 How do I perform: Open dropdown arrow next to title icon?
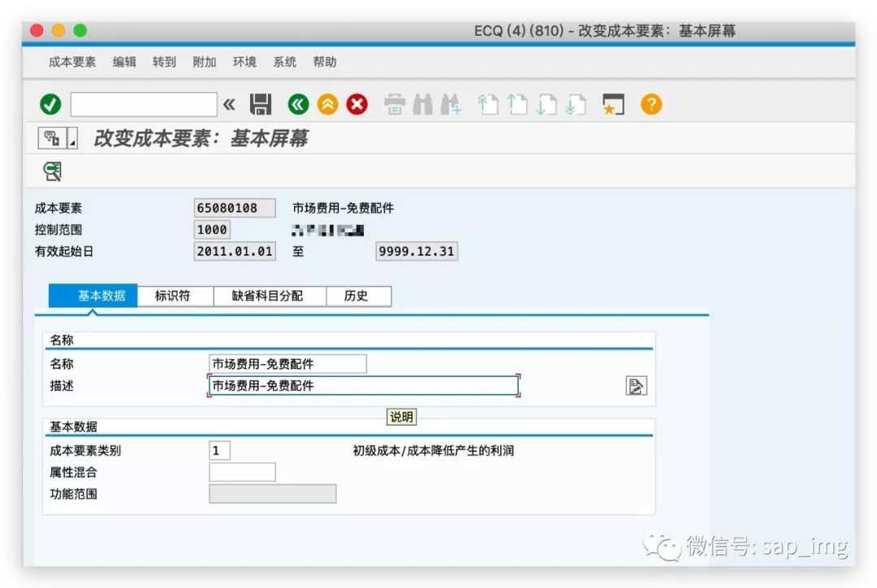point(72,137)
